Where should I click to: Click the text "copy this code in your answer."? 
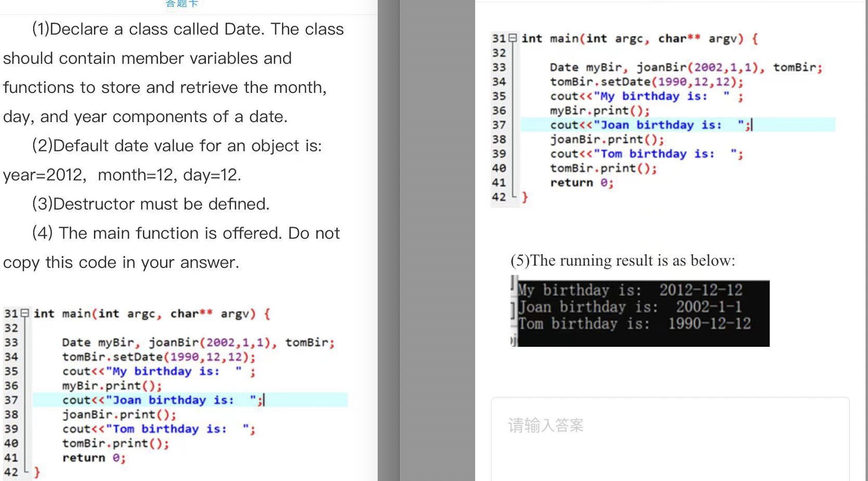pos(121,263)
